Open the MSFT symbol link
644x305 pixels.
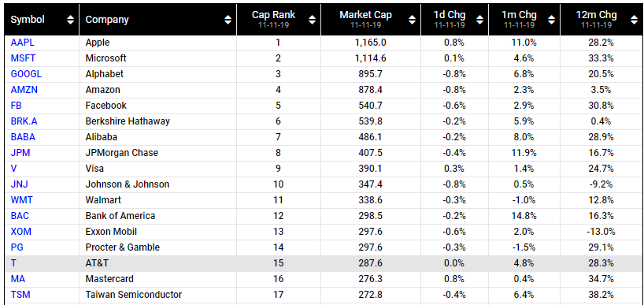tap(22, 58)
